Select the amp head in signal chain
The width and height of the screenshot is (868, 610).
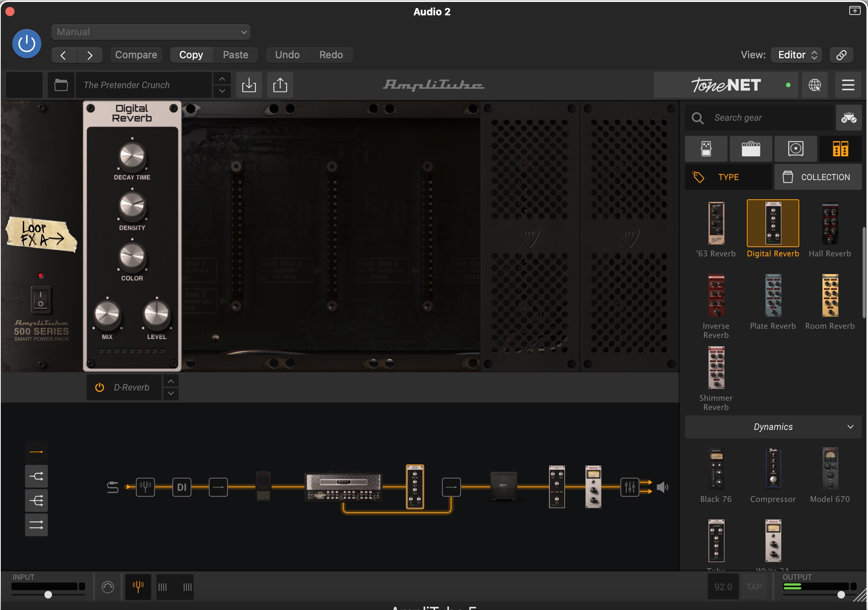coord(343,487)
